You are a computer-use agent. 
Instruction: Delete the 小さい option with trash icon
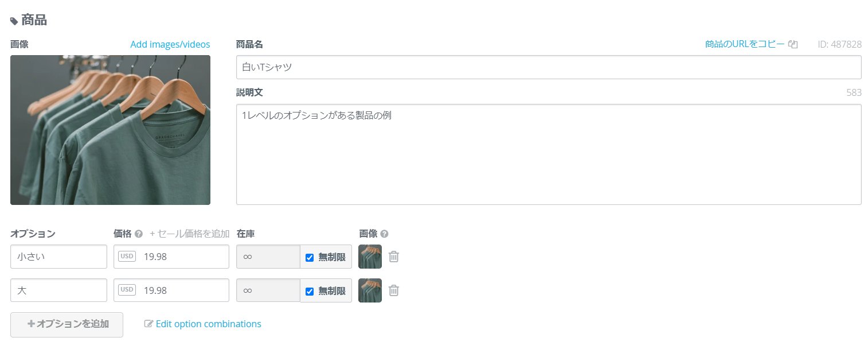pos(394,257)
